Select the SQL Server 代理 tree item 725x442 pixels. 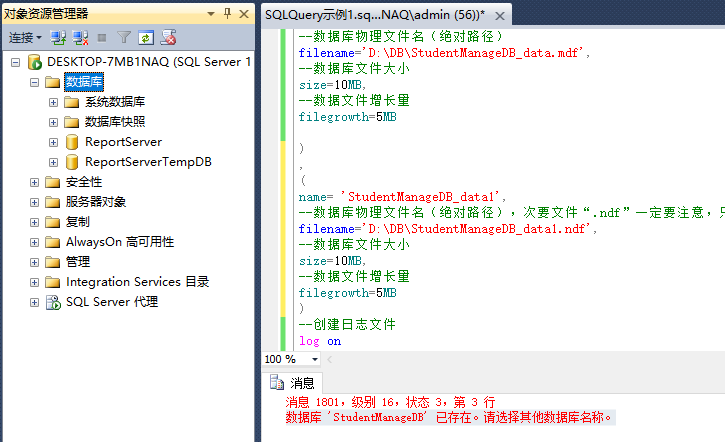coord(112,302)
